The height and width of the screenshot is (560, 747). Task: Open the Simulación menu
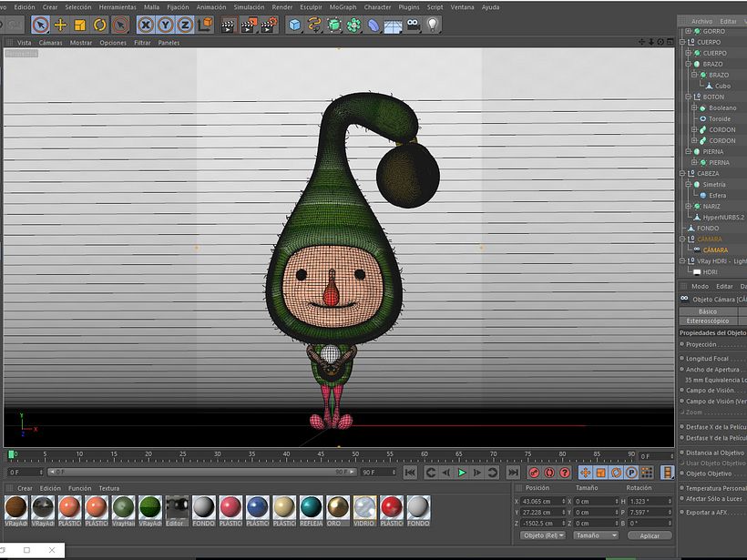point(249,7)
